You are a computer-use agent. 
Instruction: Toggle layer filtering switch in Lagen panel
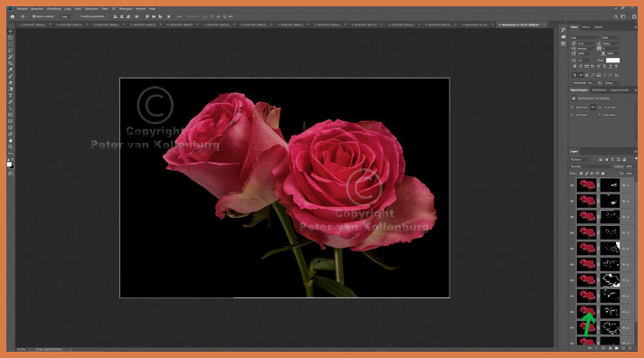click(x=636, y=158)
